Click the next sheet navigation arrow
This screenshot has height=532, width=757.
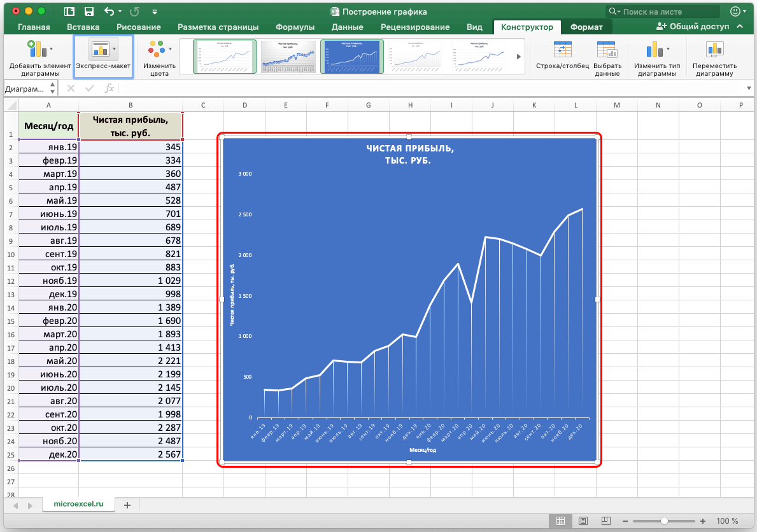click(30, 505)
